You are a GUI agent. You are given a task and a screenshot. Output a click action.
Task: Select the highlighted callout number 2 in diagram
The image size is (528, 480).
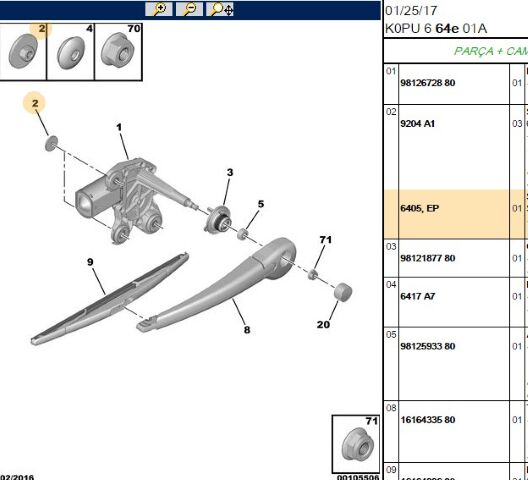(35, 103)
